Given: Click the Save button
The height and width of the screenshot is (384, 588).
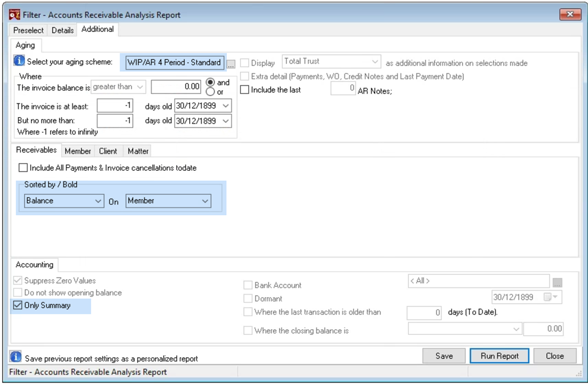Looking at the screenshot, I should pos(444,356).
